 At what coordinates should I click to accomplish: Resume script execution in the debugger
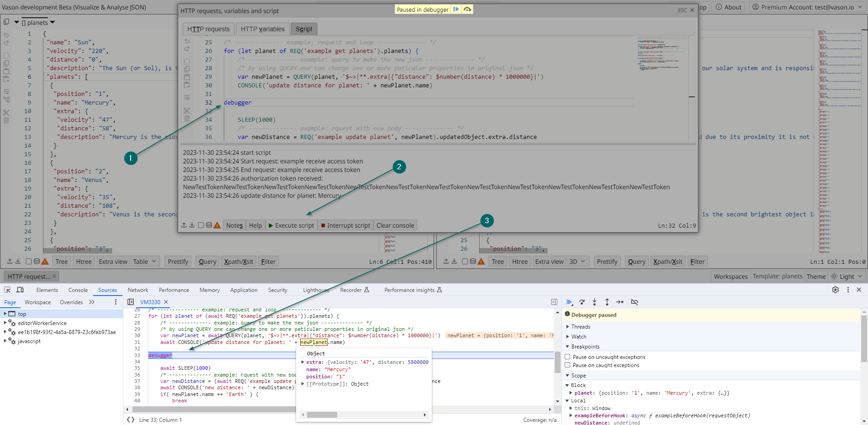click(x=569, y=302)
